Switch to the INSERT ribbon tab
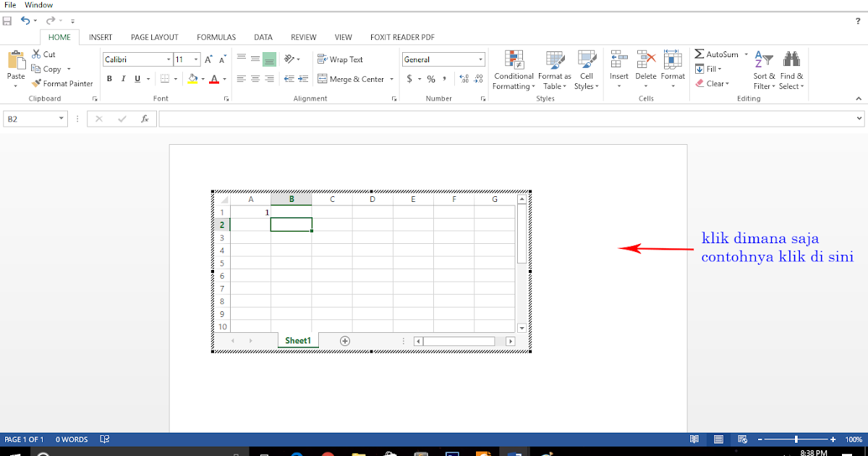Image resolution: width=868 pixels, height=456 pixels. [x=100, y=37]
